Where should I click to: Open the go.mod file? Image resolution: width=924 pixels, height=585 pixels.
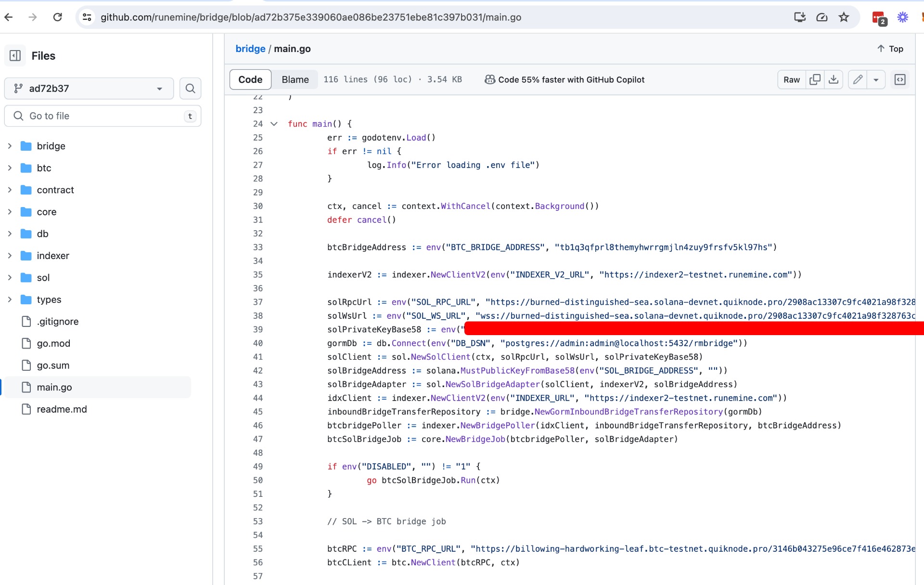53,343
